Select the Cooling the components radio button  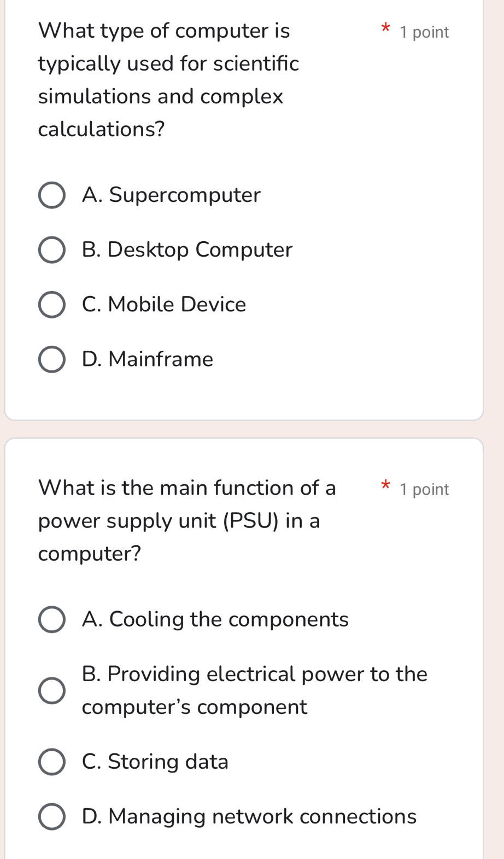point(52,619)
